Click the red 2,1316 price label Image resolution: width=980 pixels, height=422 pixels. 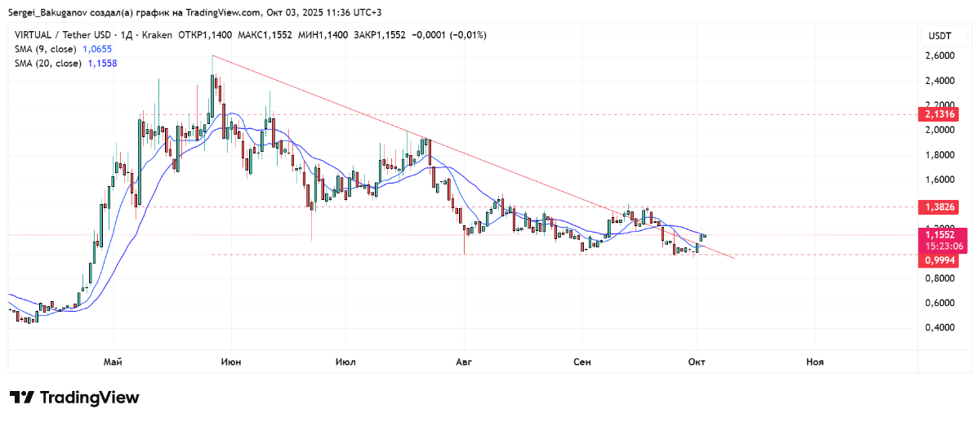tap(939, 115)
